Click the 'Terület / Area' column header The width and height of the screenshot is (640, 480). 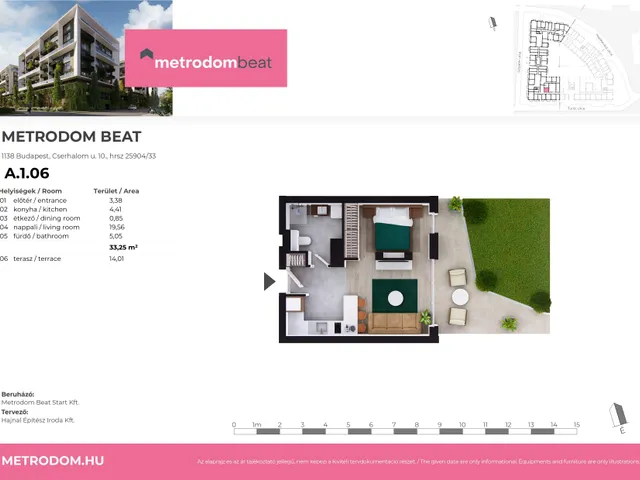pos(116,191)
